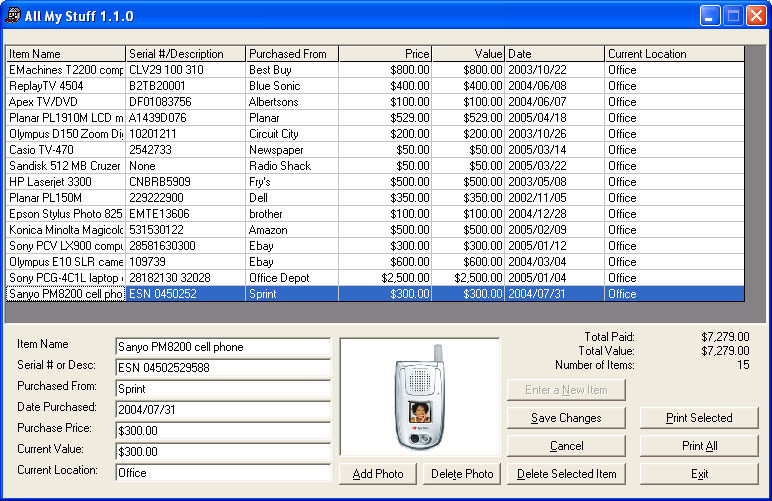Click the All My Stuff title bar app icon

(13, 15)
